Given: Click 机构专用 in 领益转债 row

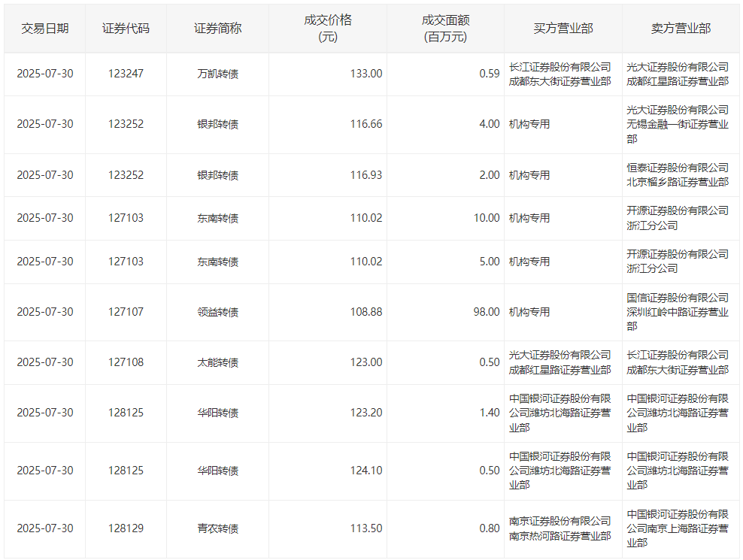Looking at the screenshot, I should click(x=529, y=312).
